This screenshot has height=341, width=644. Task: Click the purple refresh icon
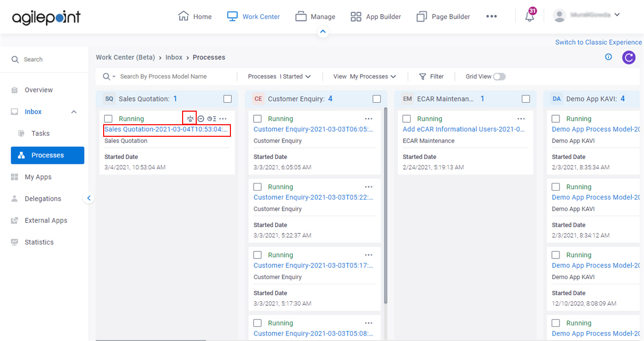point(629,57)
